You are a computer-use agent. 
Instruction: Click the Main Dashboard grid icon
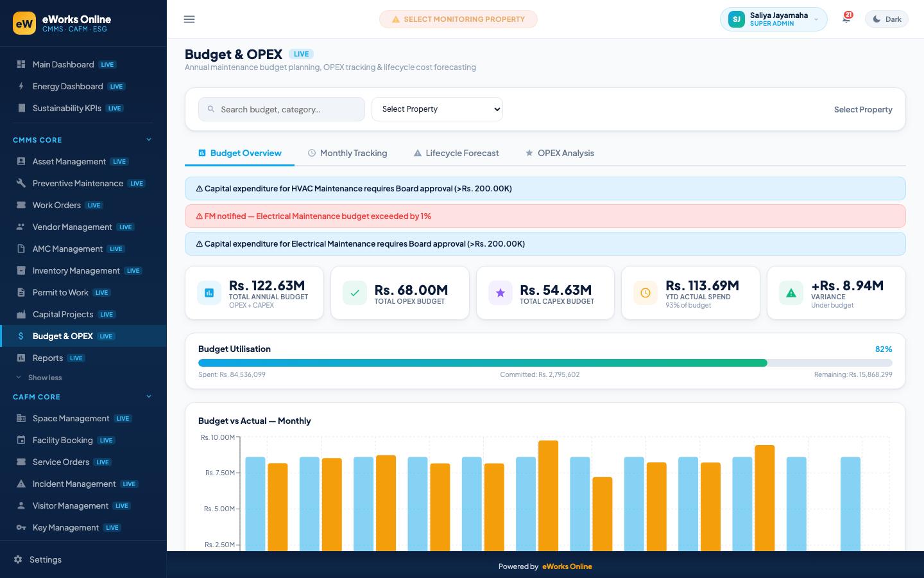(x=21, y=64)
